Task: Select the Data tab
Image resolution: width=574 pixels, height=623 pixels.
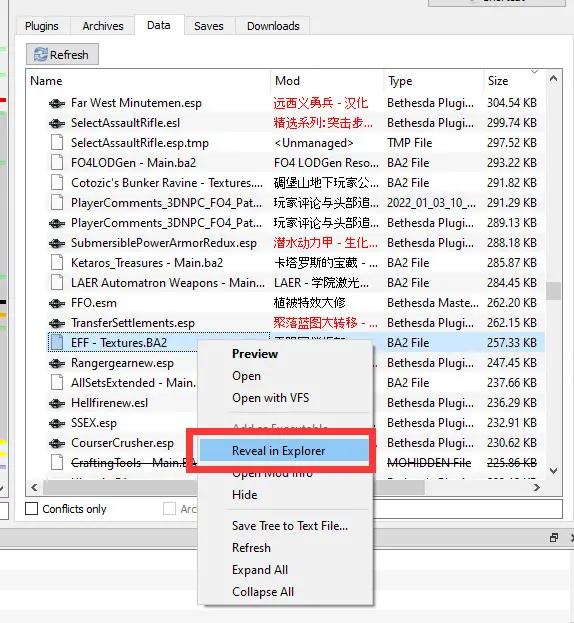Action: click(x=159, y=25)
